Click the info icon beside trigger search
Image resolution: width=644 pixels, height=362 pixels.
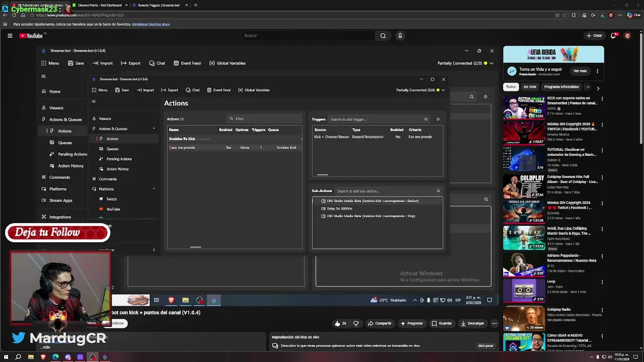438,119
